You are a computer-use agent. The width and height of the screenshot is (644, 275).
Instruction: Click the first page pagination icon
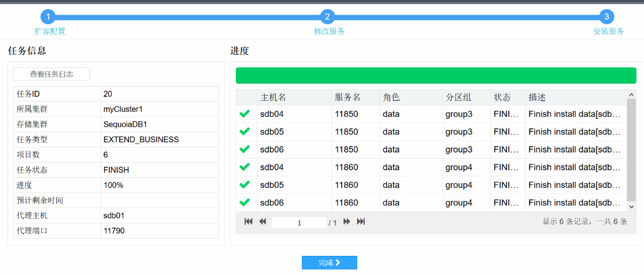248,222
